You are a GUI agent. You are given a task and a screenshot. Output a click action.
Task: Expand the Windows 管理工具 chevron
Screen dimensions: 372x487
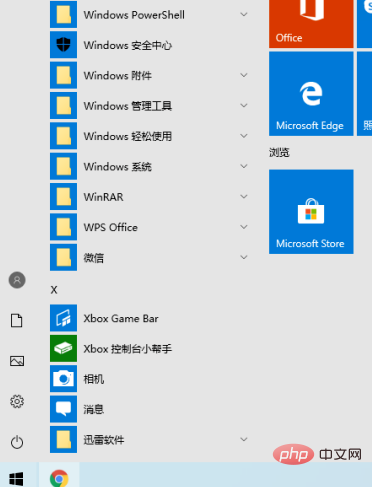(x=244, y=106)
